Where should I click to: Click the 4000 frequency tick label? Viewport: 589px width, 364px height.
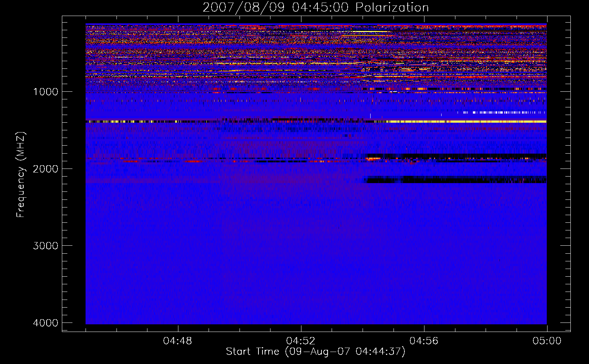46,323
